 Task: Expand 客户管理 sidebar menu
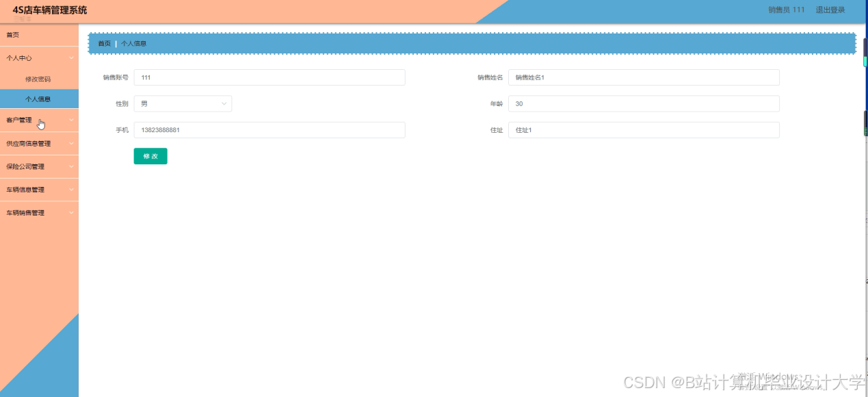click(39, 120)
